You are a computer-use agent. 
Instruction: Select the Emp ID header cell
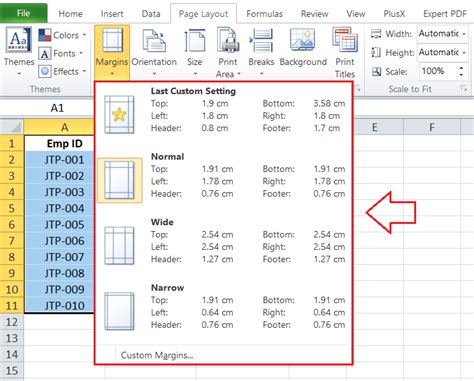(x=59, y=143)
